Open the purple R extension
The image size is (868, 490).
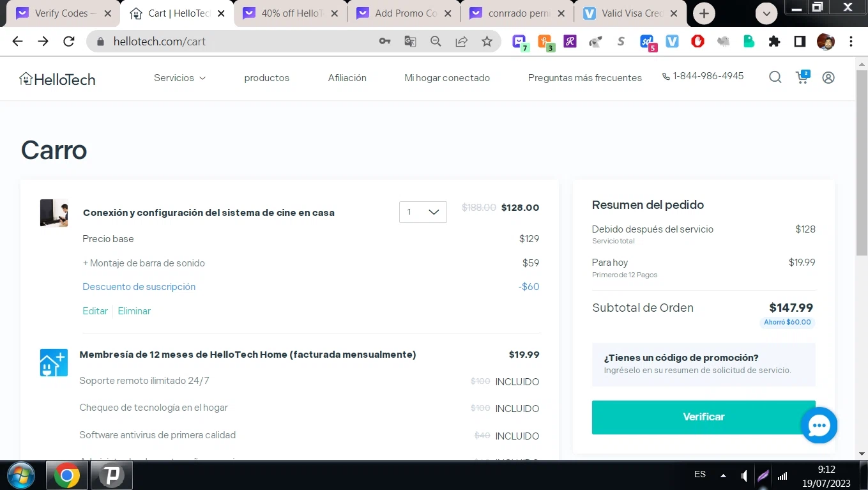tap(570, 42)
